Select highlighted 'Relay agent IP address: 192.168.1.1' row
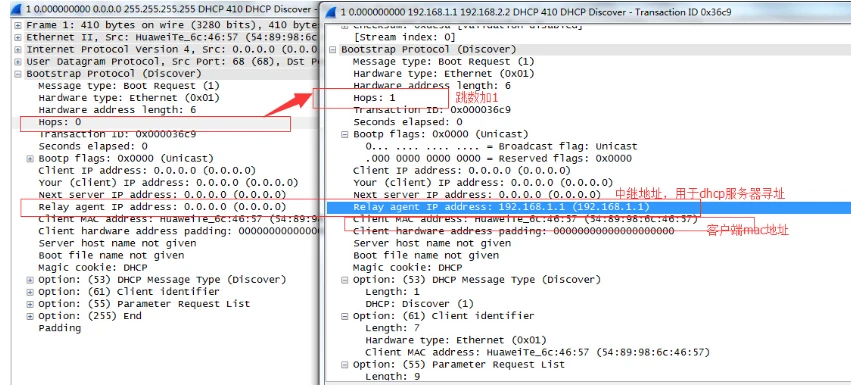 click(x=589, y=207)
